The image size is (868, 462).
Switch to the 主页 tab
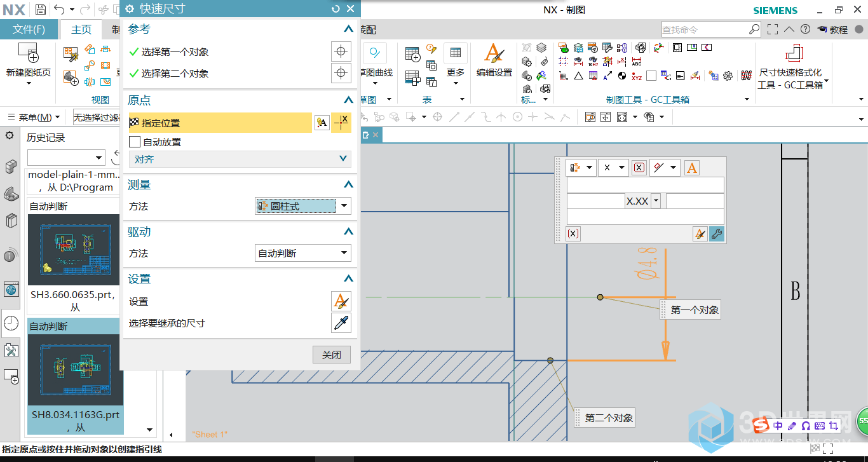click(81, 29)
